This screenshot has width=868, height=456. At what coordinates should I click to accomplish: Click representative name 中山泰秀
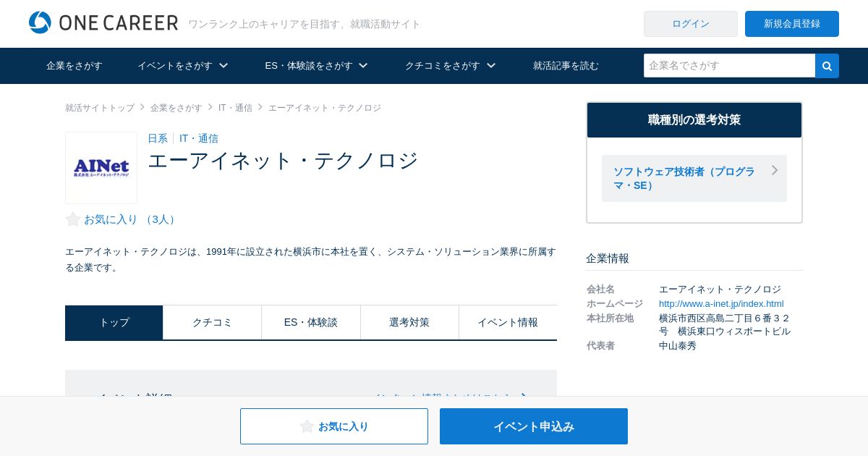click(678, 346)
